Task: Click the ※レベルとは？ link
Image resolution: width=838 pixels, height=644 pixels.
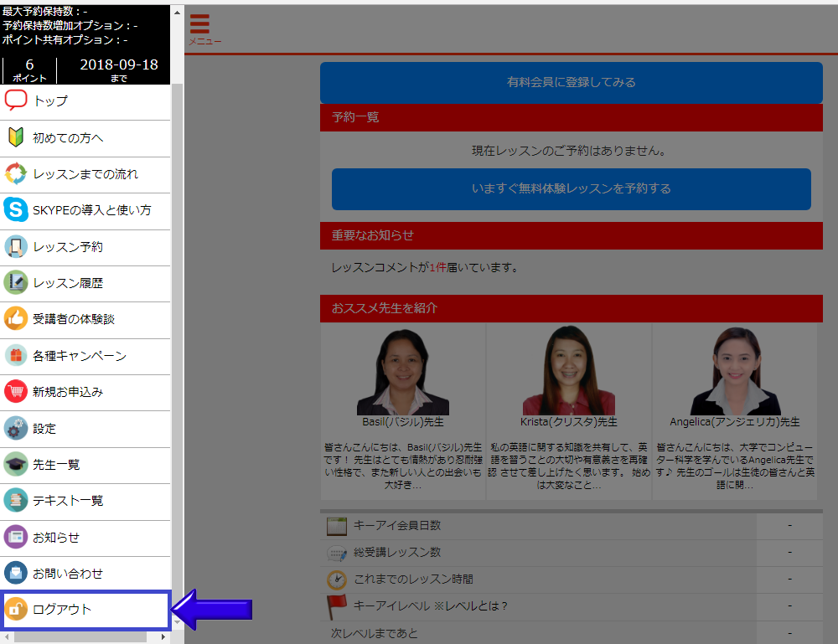Action: [x=471, y=606]
